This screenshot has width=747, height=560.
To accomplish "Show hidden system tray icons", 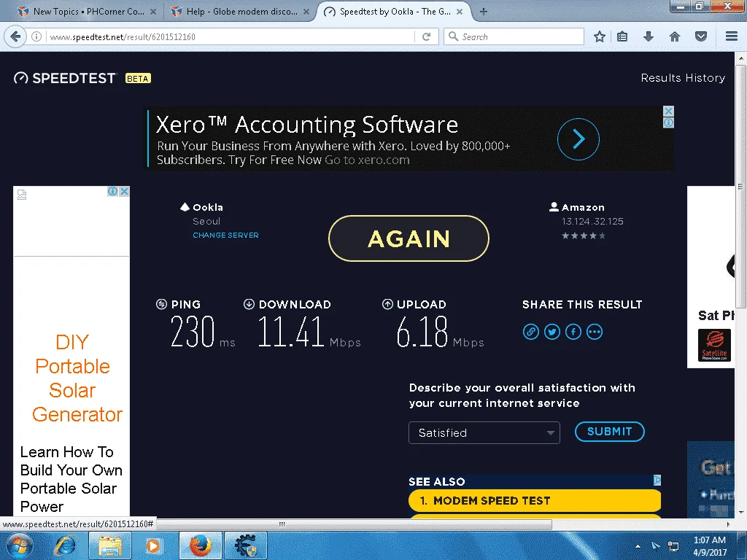I will click(x=638, y=546).
